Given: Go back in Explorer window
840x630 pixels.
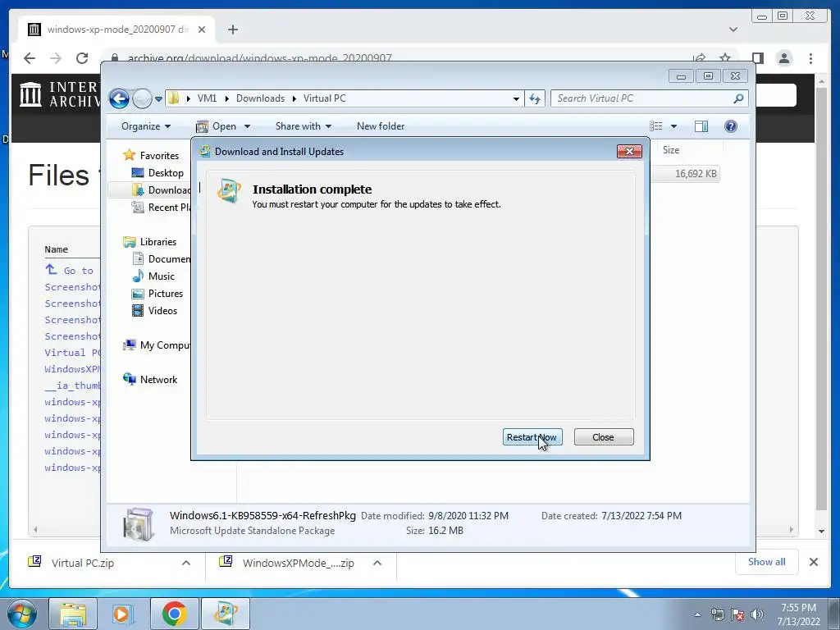Looking at the screenshot, I should [119, 98].
